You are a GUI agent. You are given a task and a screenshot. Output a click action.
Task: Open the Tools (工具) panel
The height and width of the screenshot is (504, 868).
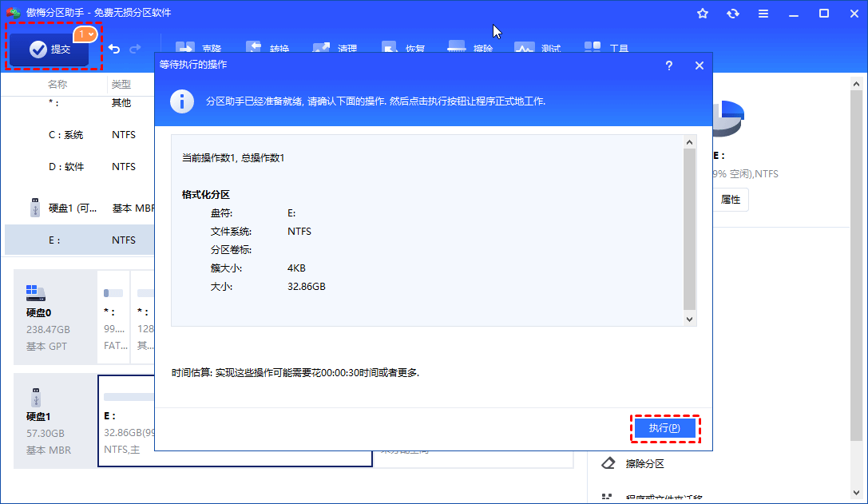pos(607,48)
